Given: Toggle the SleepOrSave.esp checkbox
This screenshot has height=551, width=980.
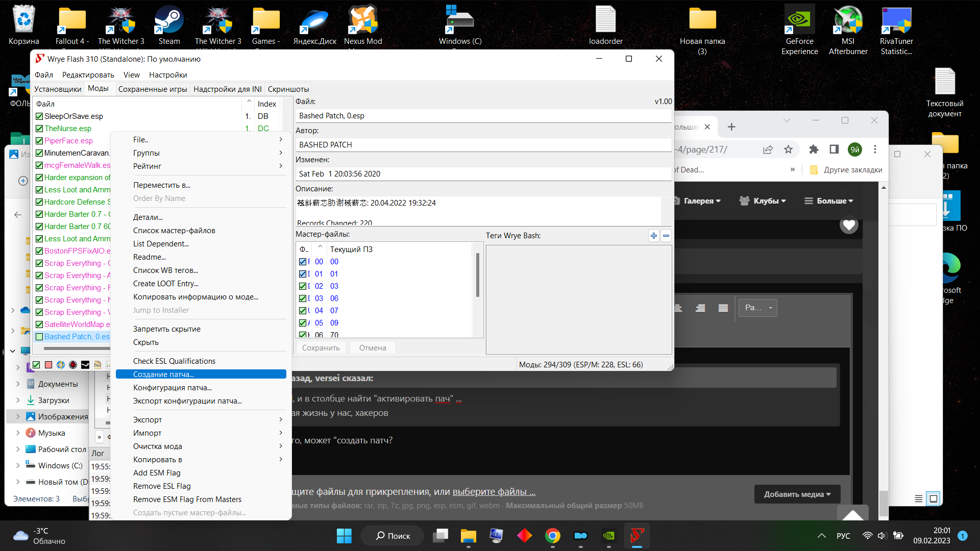Looking at the screenshot, I should pyautogui.click(x=39, y=116).
